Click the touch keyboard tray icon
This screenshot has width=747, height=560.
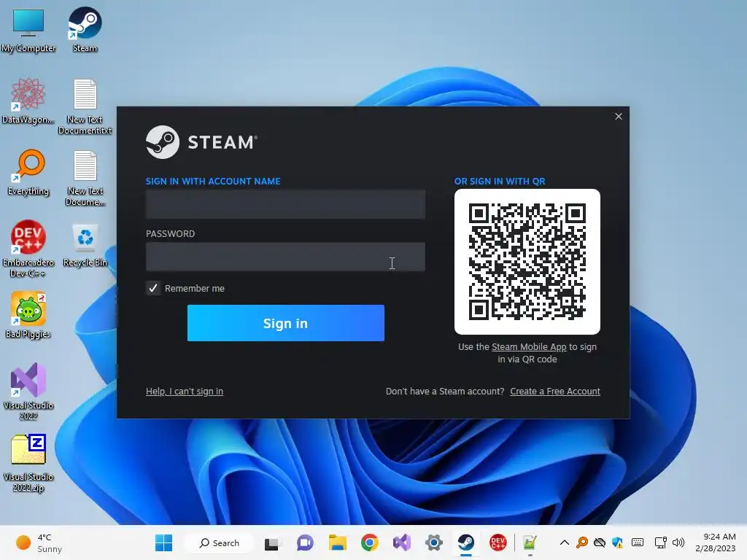(638, 542)
